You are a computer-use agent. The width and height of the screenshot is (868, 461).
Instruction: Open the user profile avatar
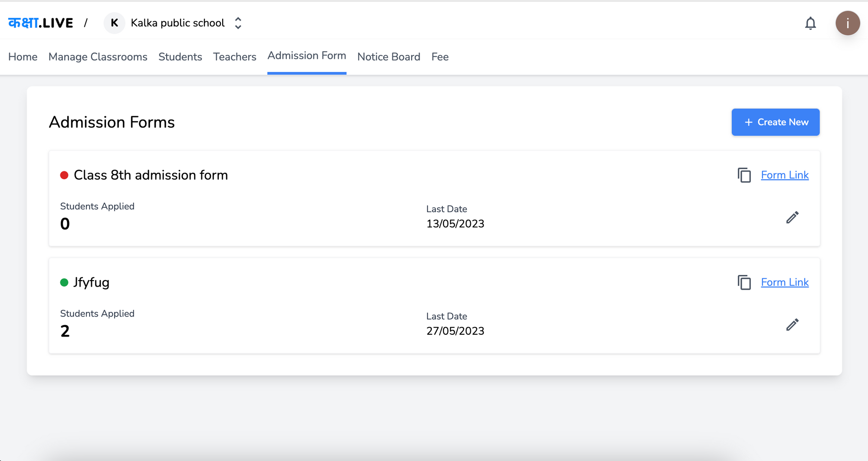(x=848, y=23)
